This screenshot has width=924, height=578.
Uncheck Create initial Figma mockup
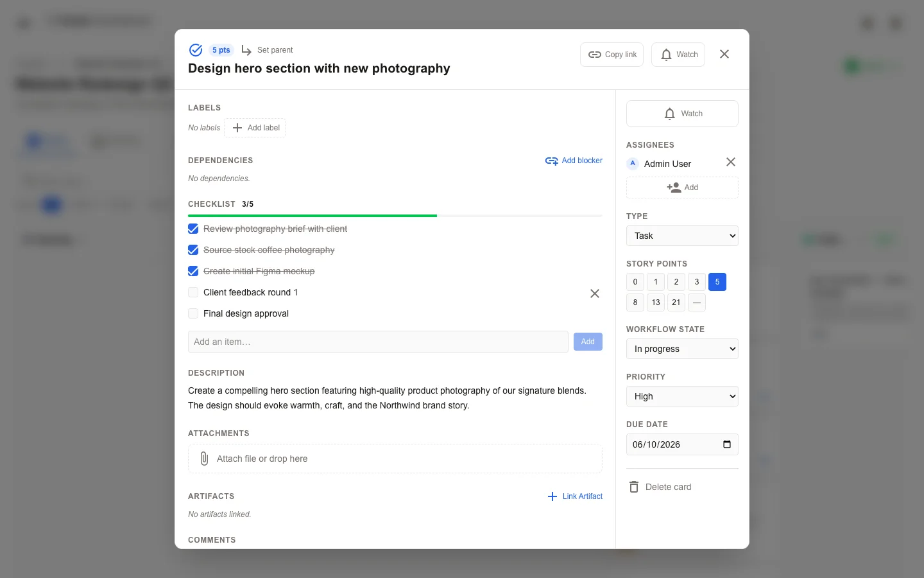(x=193, y=271)
